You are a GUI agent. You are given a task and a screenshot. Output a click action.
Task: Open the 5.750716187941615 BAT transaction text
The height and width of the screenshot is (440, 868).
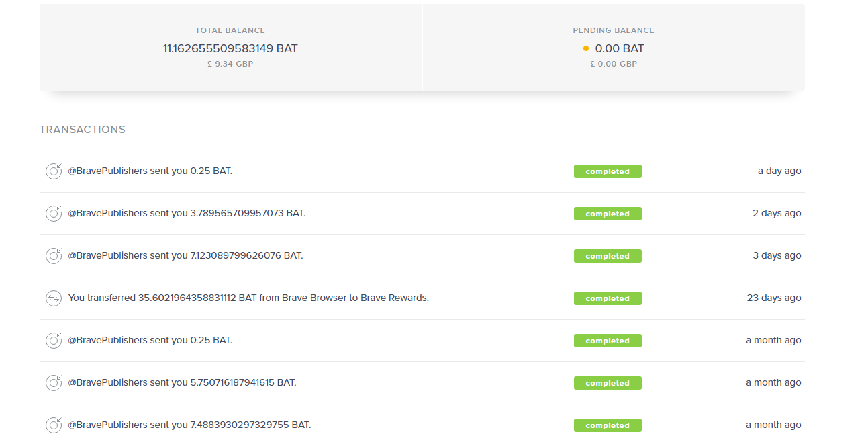[x=182, y=382]
